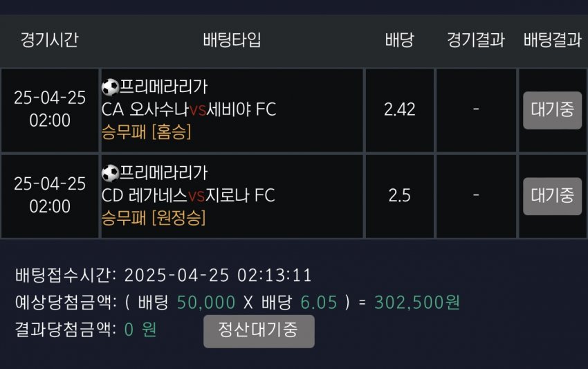
Task: Click the expected winnings 302,500원 amount
Action: point(417,302)
